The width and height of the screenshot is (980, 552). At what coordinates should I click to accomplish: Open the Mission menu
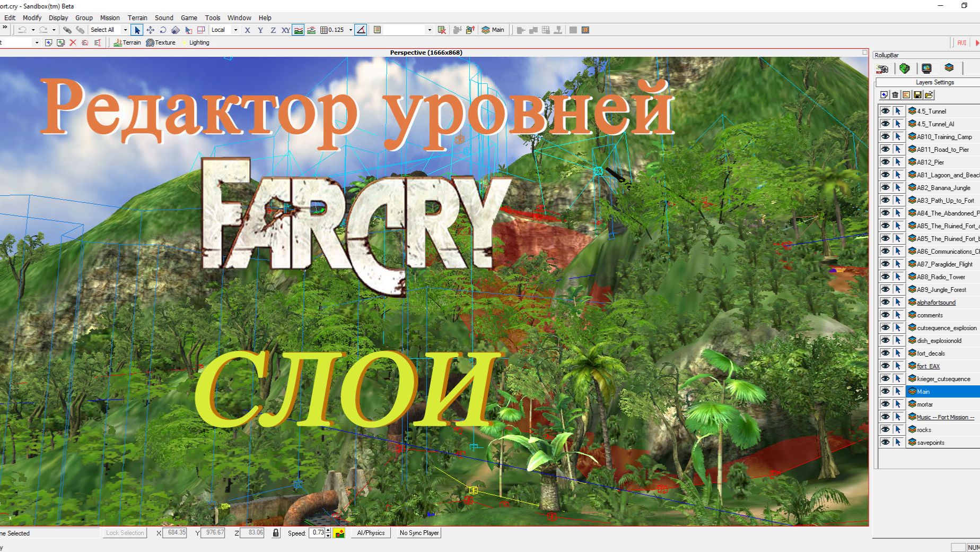coord(110,18)
